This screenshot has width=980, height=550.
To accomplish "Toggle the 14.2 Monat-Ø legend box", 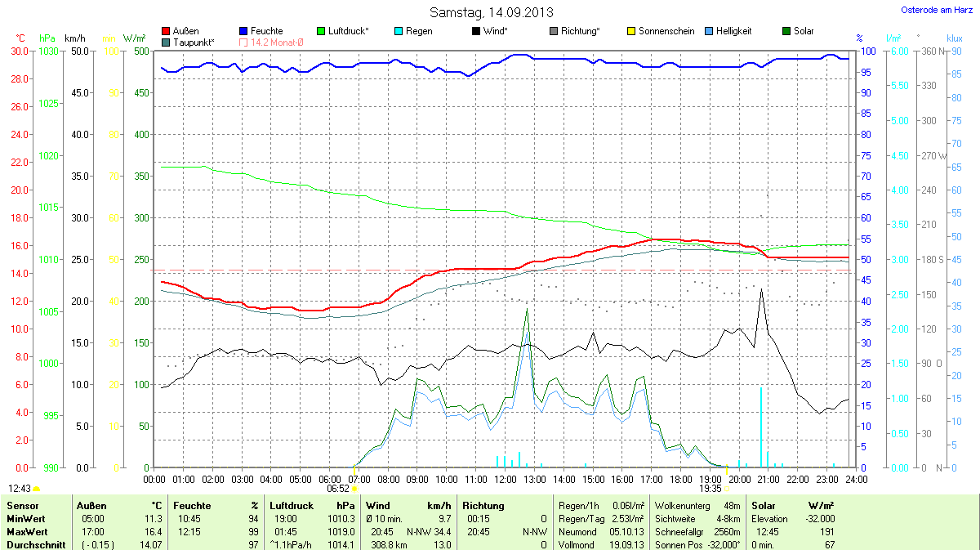I will point(243,42).
